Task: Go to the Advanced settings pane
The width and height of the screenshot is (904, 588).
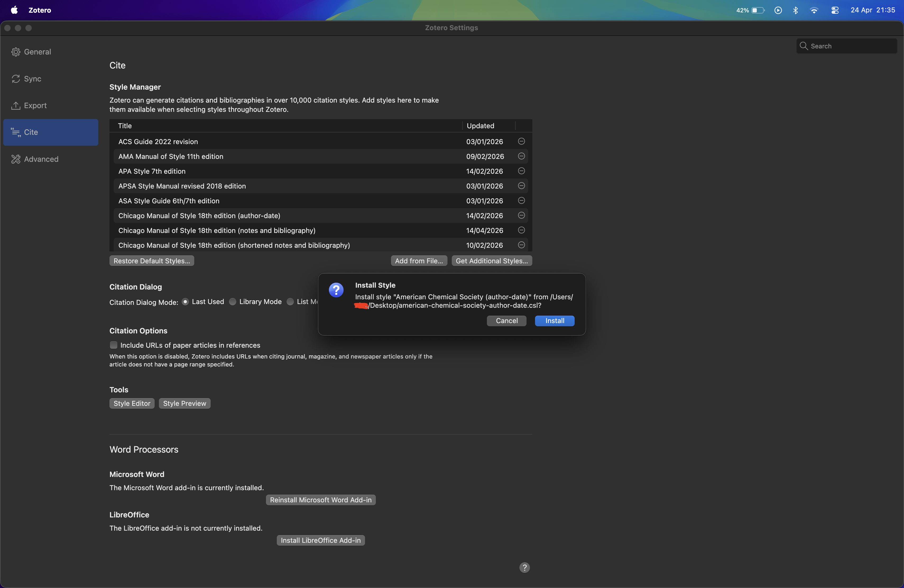Action: 41,159
